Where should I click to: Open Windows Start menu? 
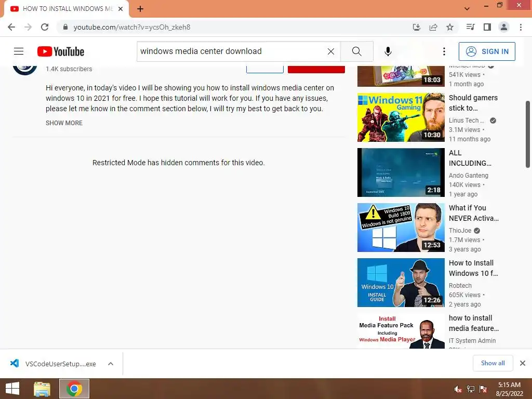pyautogui.click(x=12, y=389)
